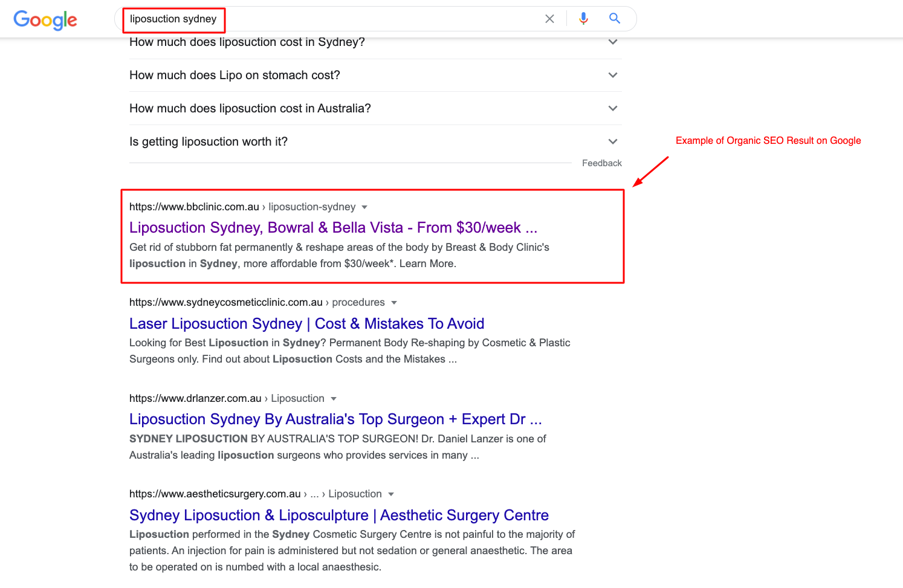Viewport: 903px width, 588px height.
Task: Click the https://www.bbclinic.com.au URL text
Action: [x=194, y=207]
